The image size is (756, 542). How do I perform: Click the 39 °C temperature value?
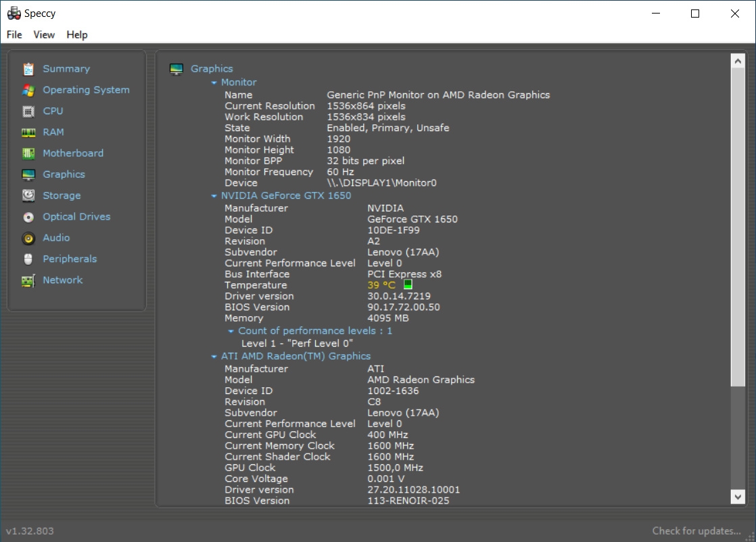coord(381,285)
